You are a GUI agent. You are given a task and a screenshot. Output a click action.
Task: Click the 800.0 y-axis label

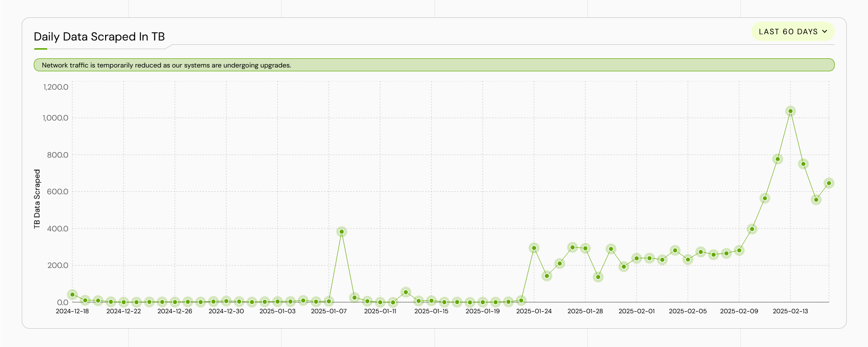click(58, 155)
